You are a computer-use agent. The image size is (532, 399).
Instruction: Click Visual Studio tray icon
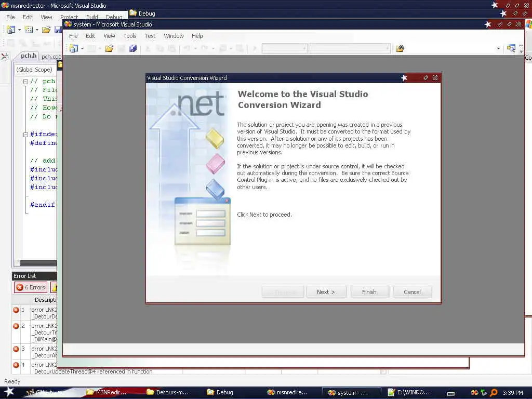click(474, 393)
